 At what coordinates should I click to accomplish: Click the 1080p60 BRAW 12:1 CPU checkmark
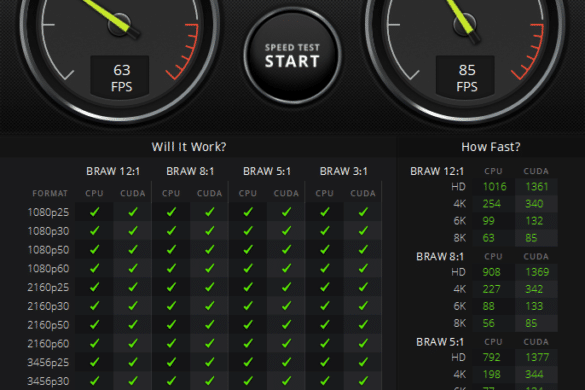(94, 268)
